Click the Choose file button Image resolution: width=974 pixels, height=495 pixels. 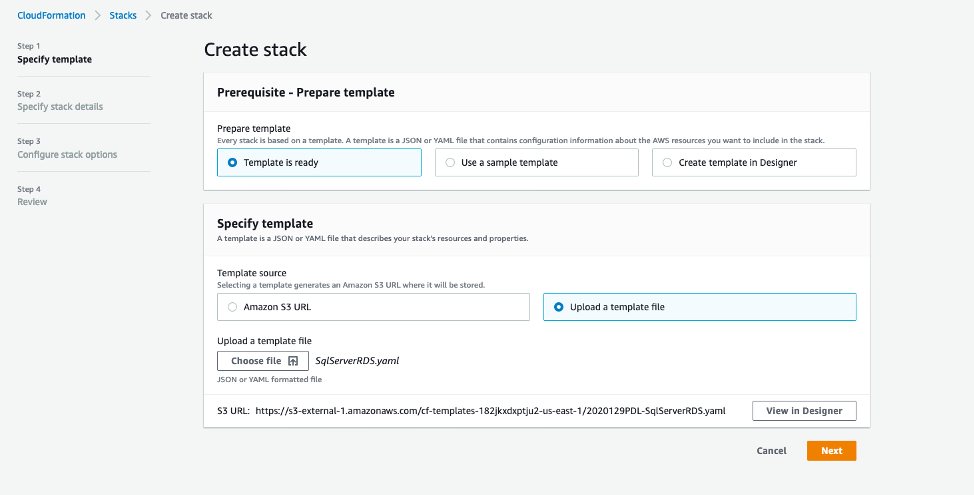pos(263,361)
